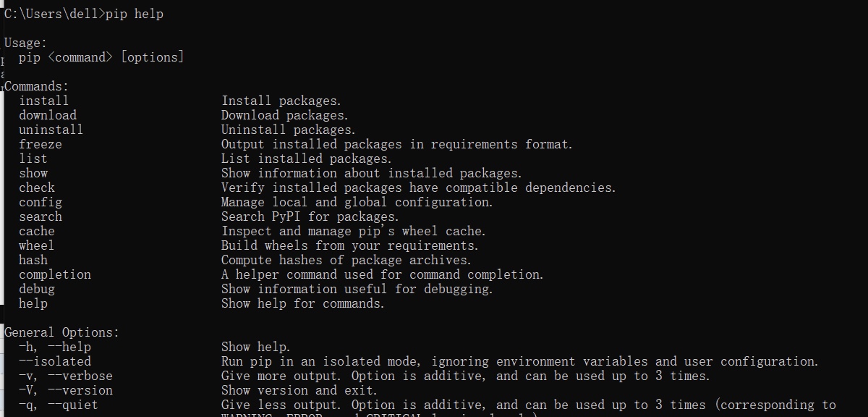Screen dimensions: 868x417
Task: Click the 'hash' command name
Action: [x=33, y=260]
